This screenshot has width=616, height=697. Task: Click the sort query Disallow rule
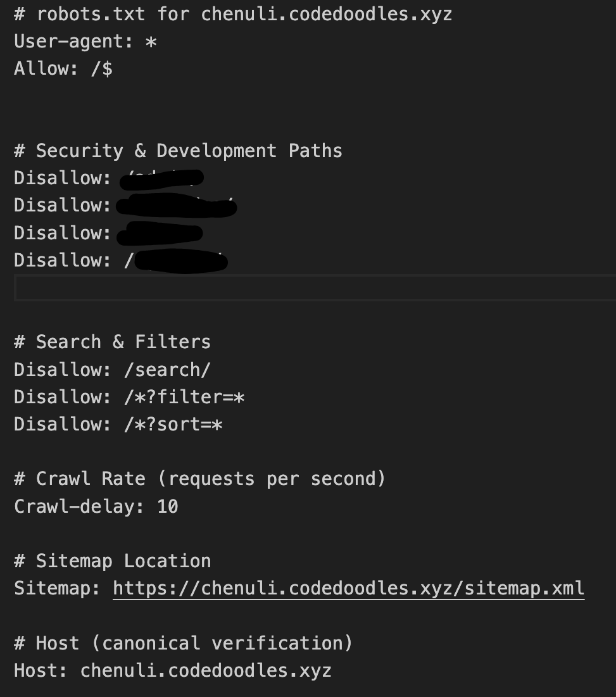[118, 424]
